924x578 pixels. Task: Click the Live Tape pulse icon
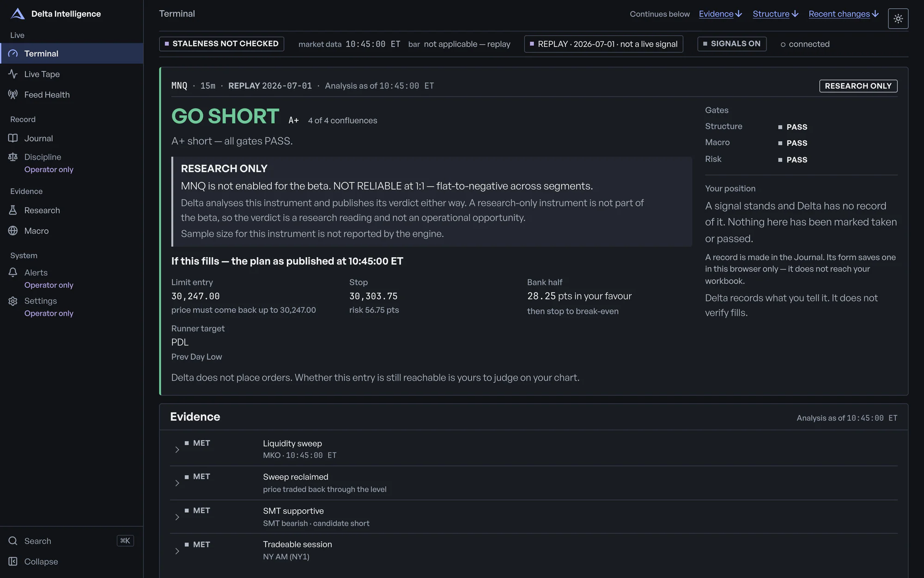pyautogui.click(x=13, y=74)
